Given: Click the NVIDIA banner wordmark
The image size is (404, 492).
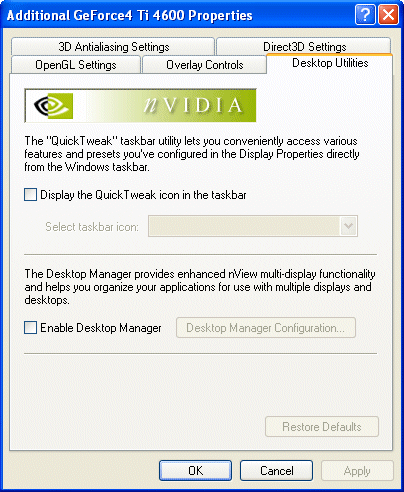Looking at the screenshot, I should [193, 105].
